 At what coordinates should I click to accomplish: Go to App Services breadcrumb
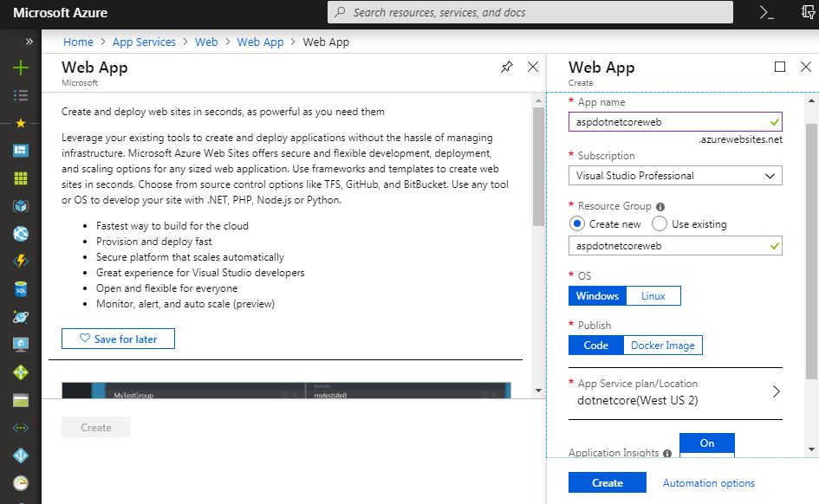[x=144, y=42]
